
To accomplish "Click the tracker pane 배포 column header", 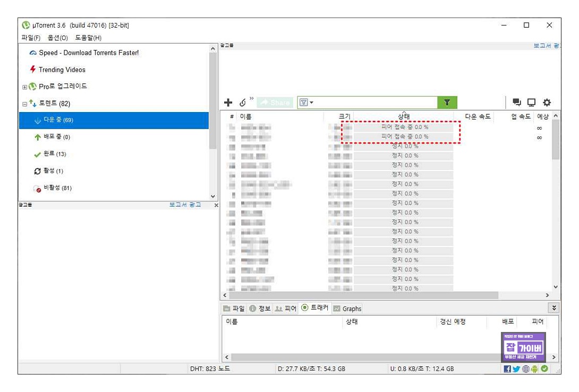I will pyautogui.click(x=508, y=322).
